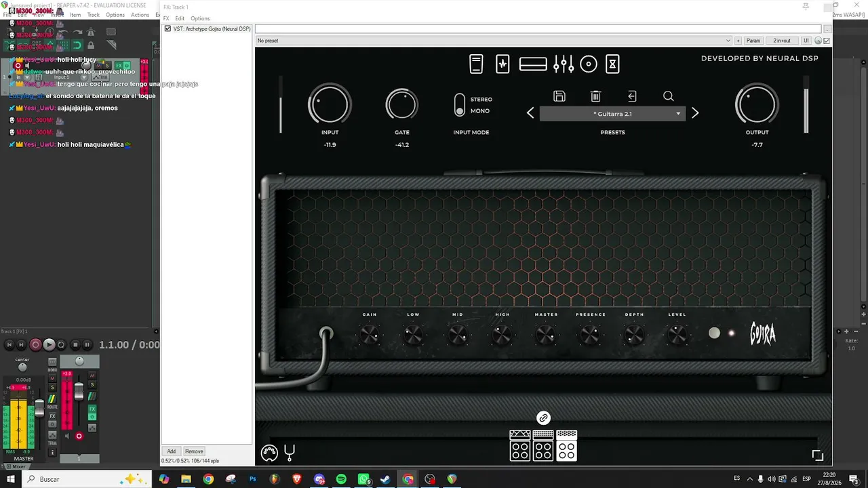The width and height of the screenshot is (868, 488).
Task: Click the REAPER transport pause button
Action: 87,345
